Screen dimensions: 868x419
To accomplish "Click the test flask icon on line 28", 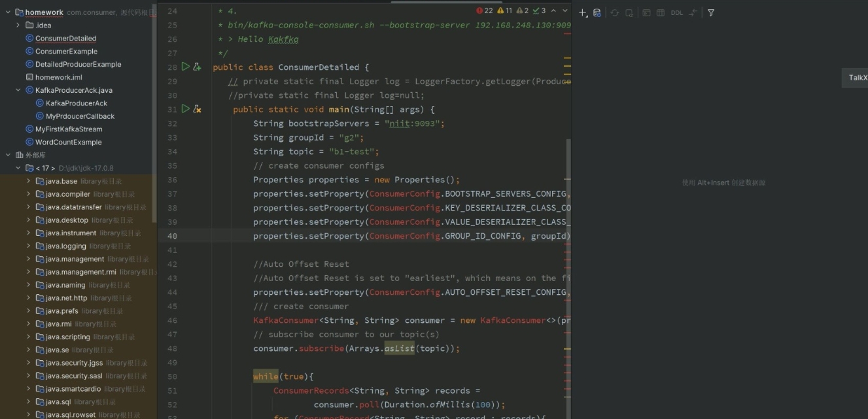I will tap(197, 67).
